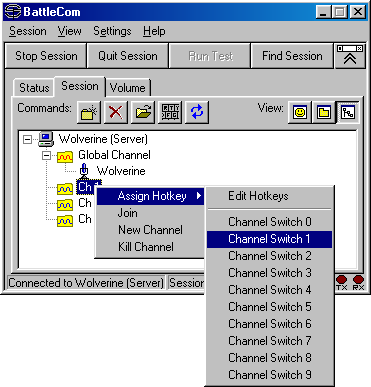Click the new channel command icon
The image size is (371, 387).
pos(89,112)
